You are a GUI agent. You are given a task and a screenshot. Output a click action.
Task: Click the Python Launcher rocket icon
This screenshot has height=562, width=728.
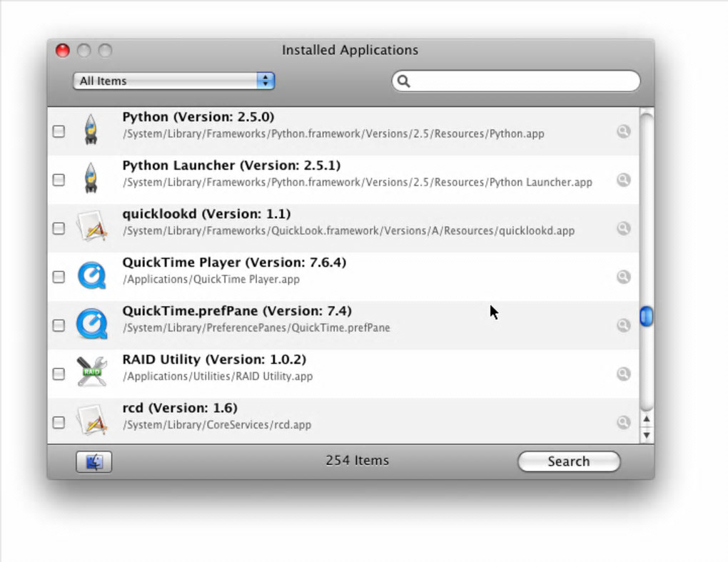91,178
